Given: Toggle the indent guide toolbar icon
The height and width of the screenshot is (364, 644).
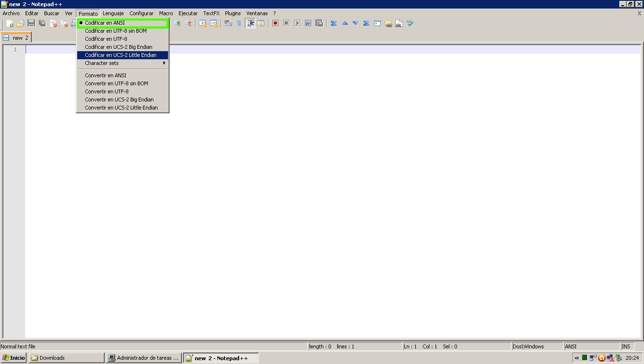Looking at the screenshot, I should (250, 23).
